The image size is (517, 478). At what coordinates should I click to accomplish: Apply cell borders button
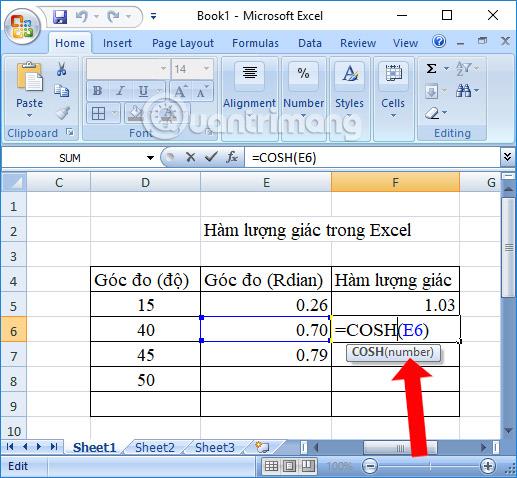point(98,113)
